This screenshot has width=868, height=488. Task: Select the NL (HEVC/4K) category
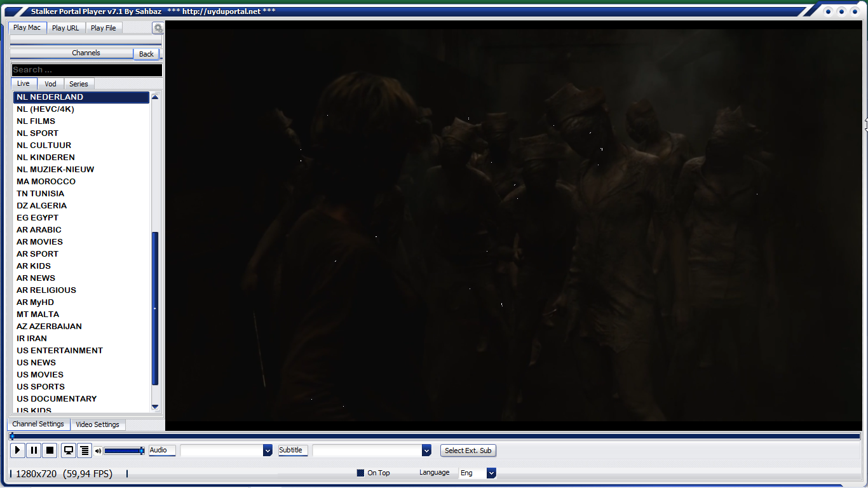pos(81,109)
